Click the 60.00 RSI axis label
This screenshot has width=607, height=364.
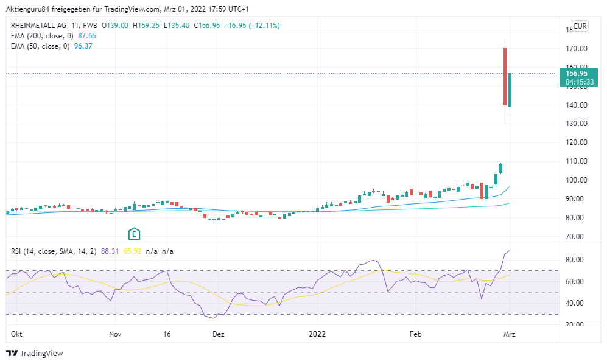(x=575, y=282)
